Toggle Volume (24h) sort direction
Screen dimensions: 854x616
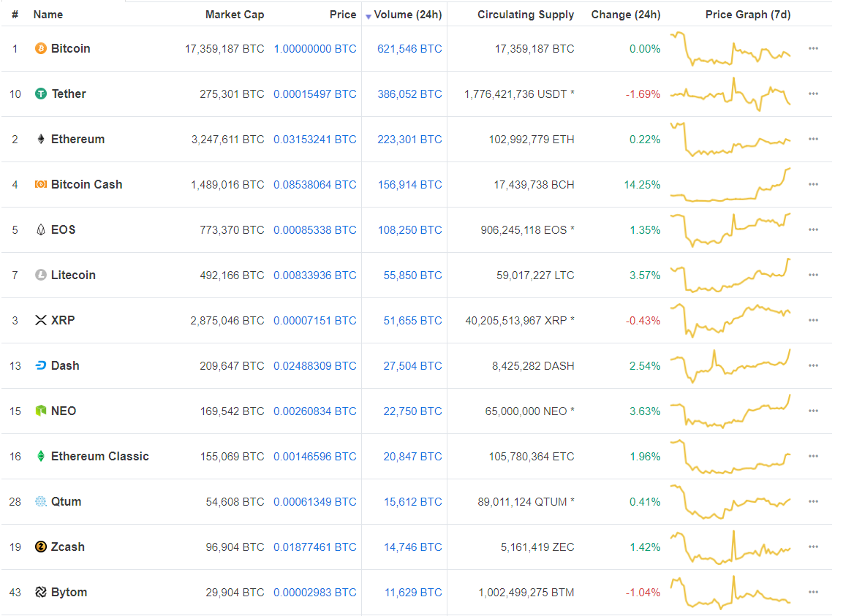coord(404,15)
